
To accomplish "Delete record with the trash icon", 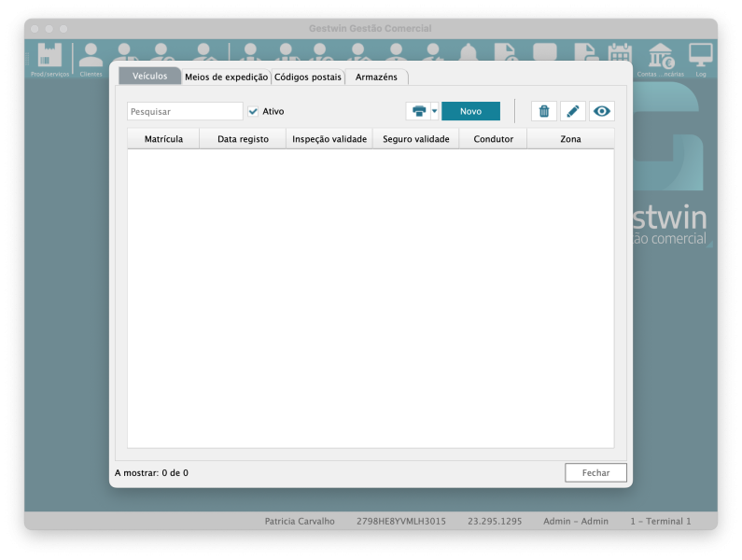I will pyautogui.click(x=544, y=111).
